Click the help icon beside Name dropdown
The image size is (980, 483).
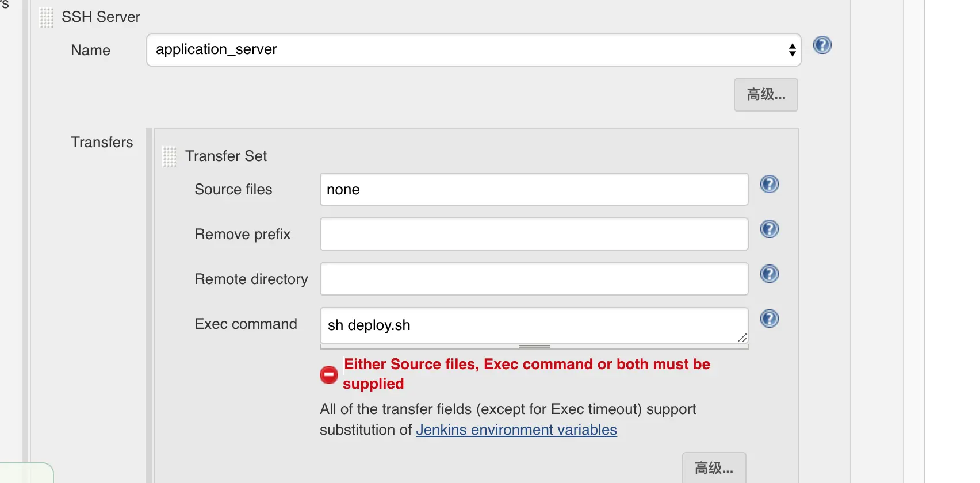click(x=822, y=45)
